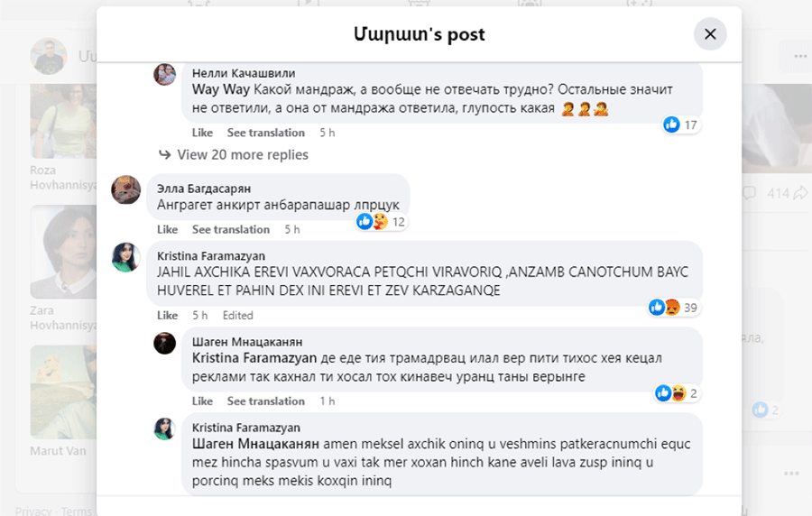812x516 pixels.
Task: View the 17 like reactions on Нелли's comment
Action: click(x=681, y=124)
